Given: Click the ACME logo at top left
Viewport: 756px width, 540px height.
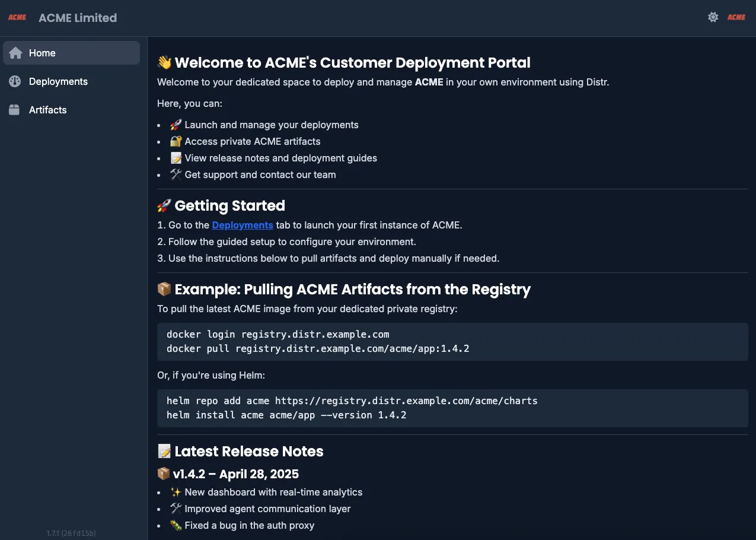Looking at the screenshot, I should point(17,17).
